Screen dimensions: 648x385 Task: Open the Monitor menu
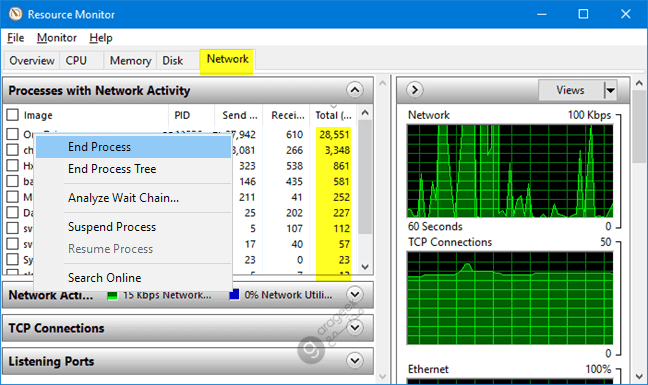tap(57, 38)
